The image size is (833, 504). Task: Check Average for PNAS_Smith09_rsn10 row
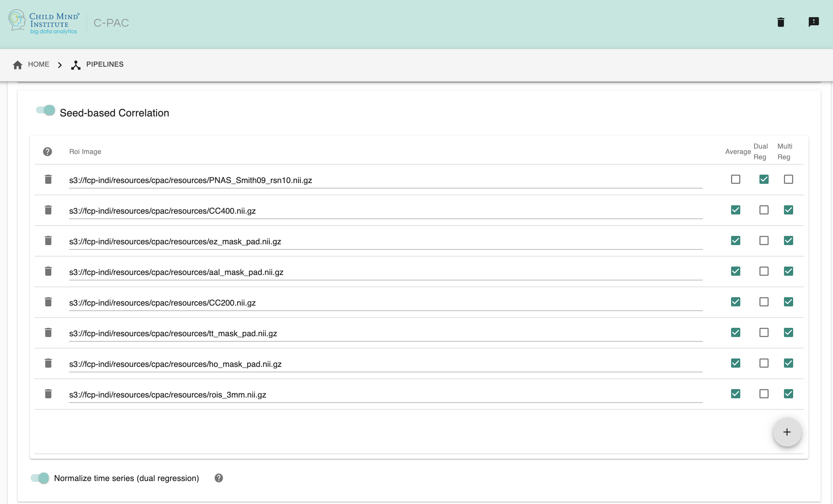pos(735,179)
